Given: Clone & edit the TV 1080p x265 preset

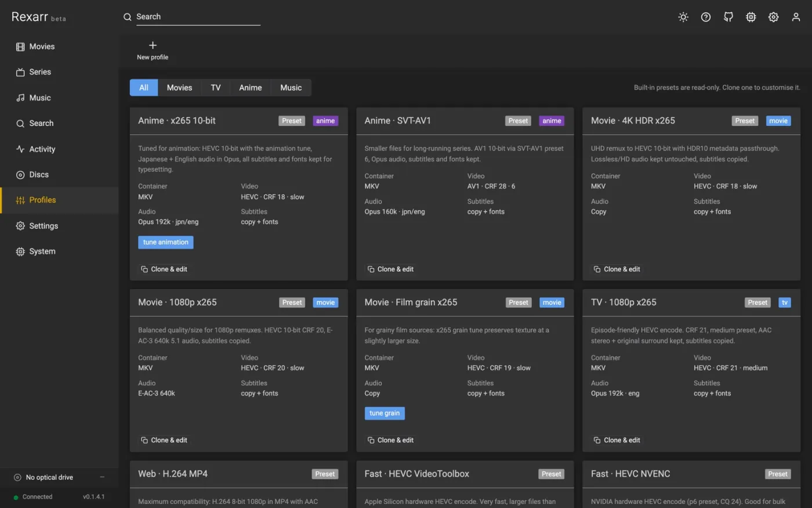Looking at the screenshot, I should pos(617,440).
